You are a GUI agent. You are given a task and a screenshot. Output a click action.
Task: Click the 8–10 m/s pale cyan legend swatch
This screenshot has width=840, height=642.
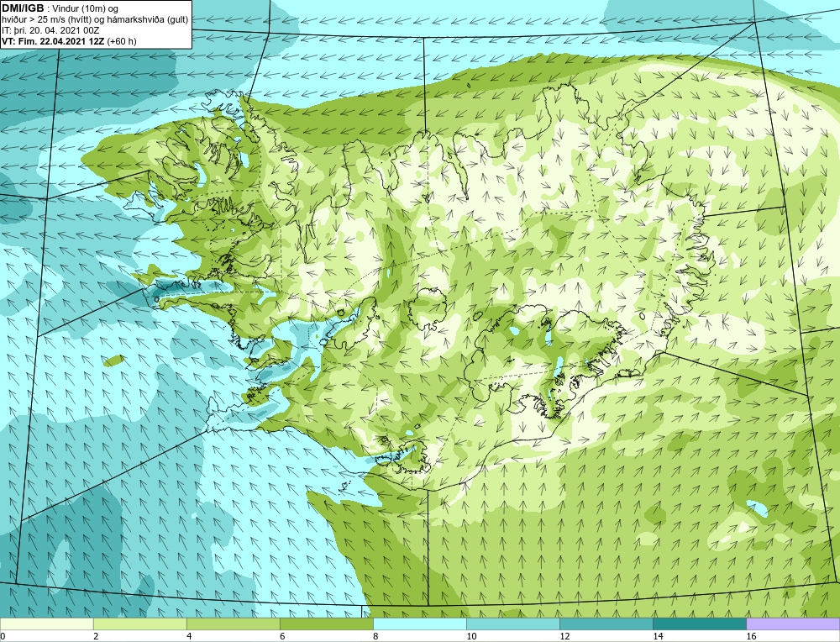click(x=419, y=624)
